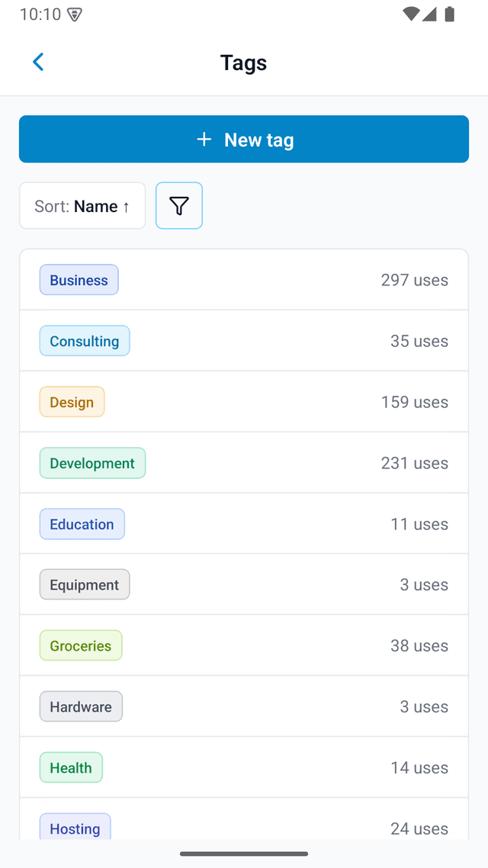Screen dimensions: 488x868
Task: Open the Groceries tag
Action: pyautogui.click(x=81, y=645)
